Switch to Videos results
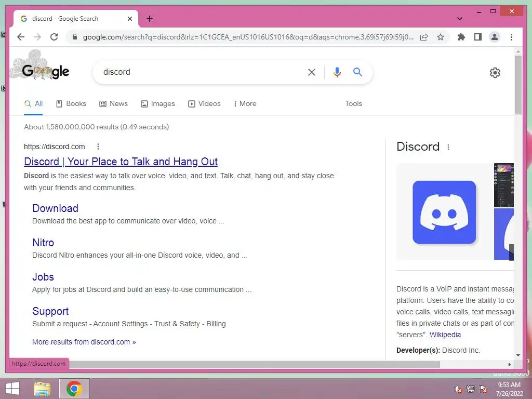This screenshot has width=532, height=399. (204, 104)
